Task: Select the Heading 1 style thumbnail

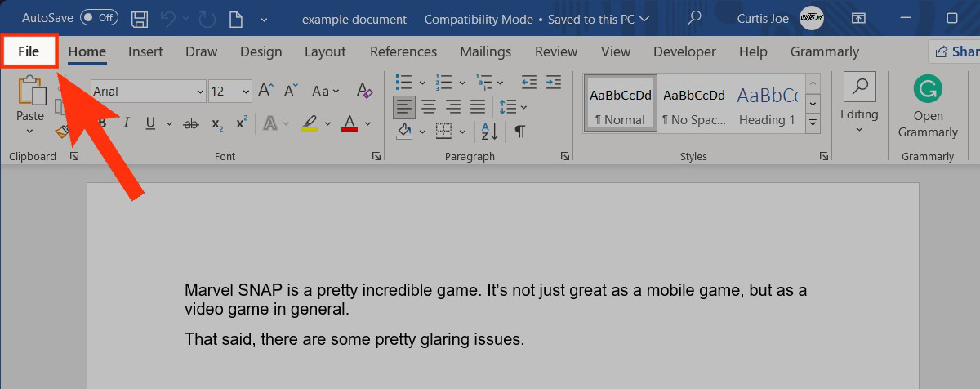Action: tap(767, 105)
